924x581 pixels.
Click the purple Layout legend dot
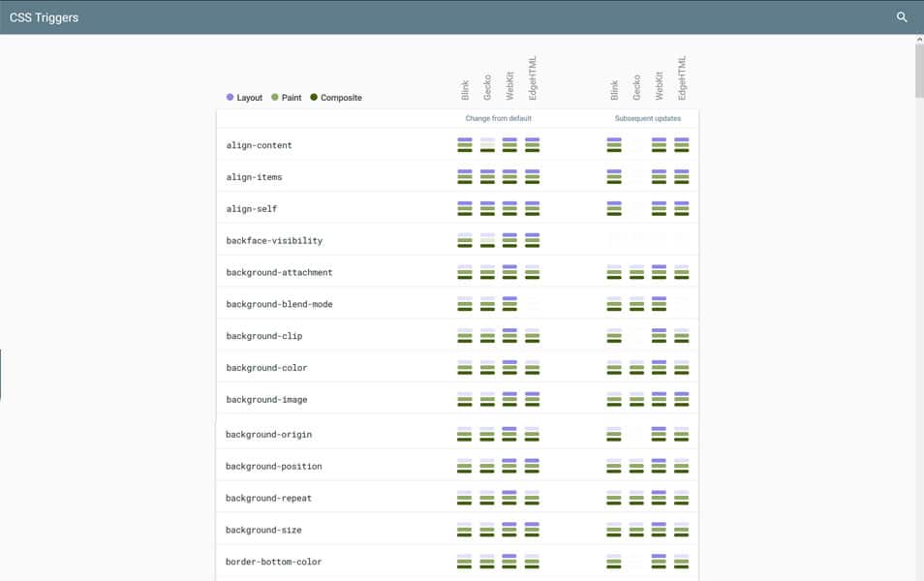pyautogui.click(x=230, y=97)
